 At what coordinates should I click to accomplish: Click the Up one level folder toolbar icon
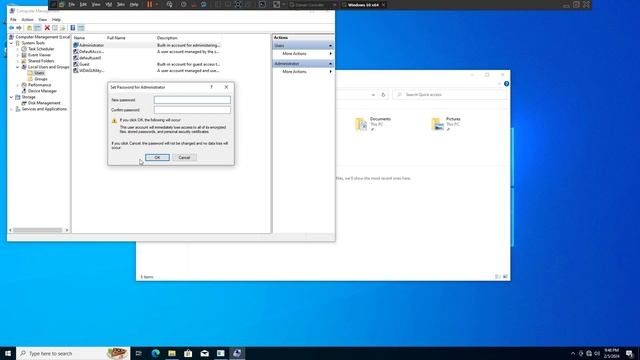(x=29, y=28)
